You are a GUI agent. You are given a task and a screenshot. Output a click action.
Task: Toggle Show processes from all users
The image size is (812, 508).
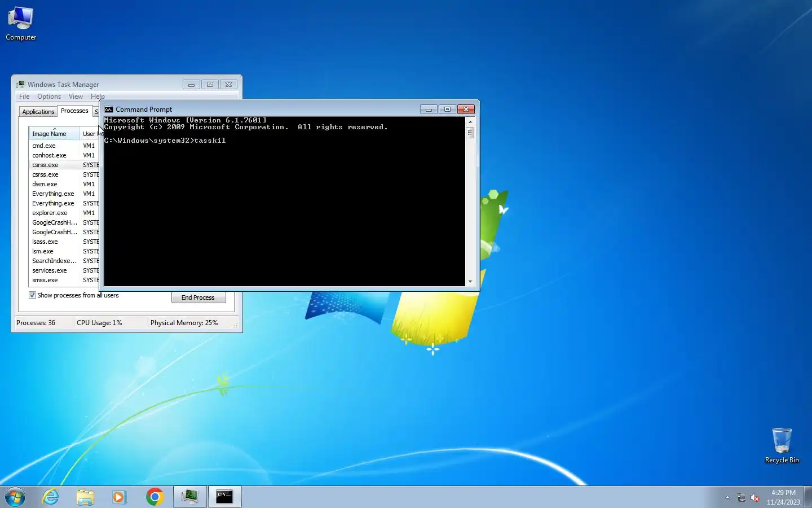(x=32, y=295)
